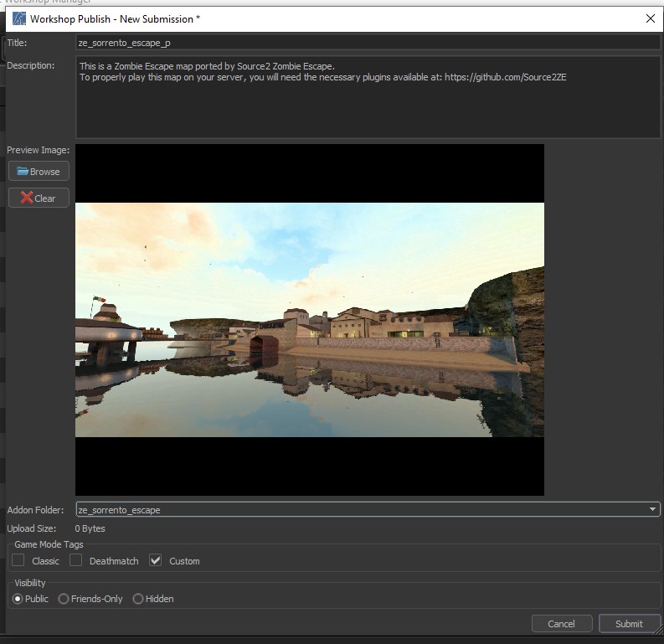The image size is (664, 644).
Task: Click the github.com/Source2ZE URL text
Action: point(505,77)
